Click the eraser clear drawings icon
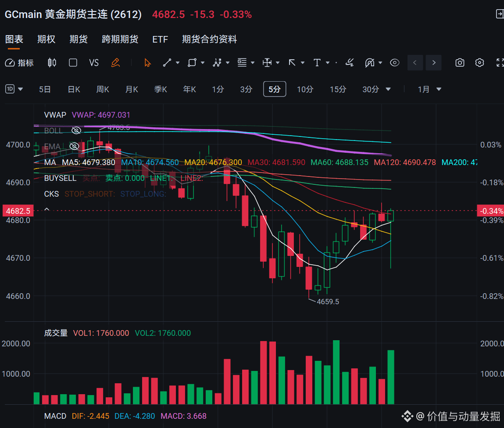The width and height of the screenshot is (504, 428). point(350,63)
